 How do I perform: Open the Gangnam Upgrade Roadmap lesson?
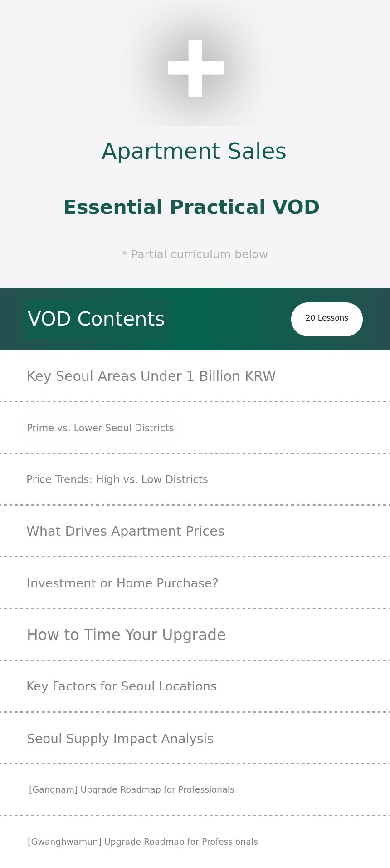pyautogui.click(x=132, y=790)
